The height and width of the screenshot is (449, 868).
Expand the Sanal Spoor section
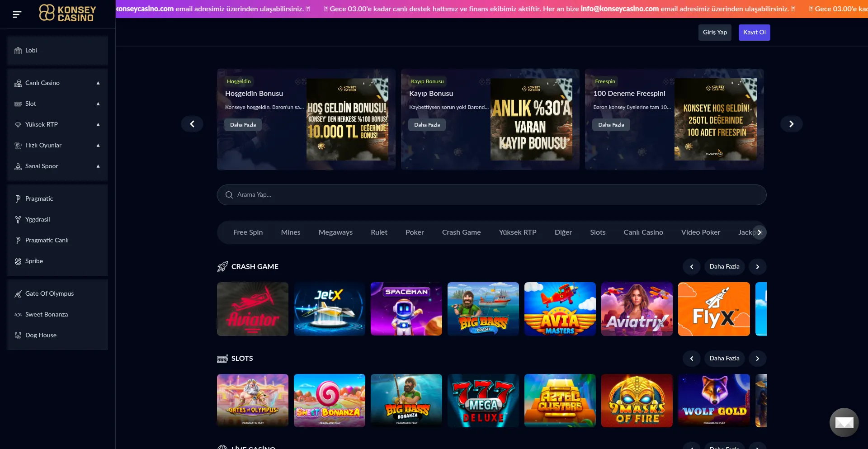98,166
